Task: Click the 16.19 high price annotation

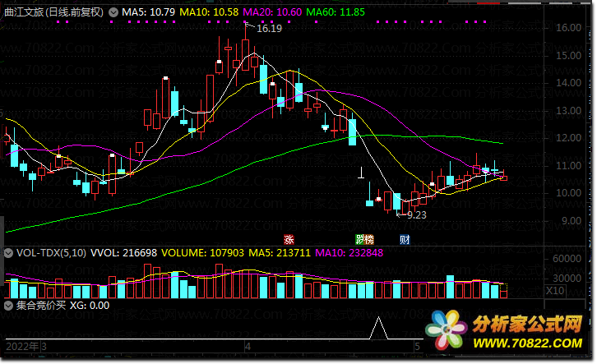Action: (x=269, y=29)
